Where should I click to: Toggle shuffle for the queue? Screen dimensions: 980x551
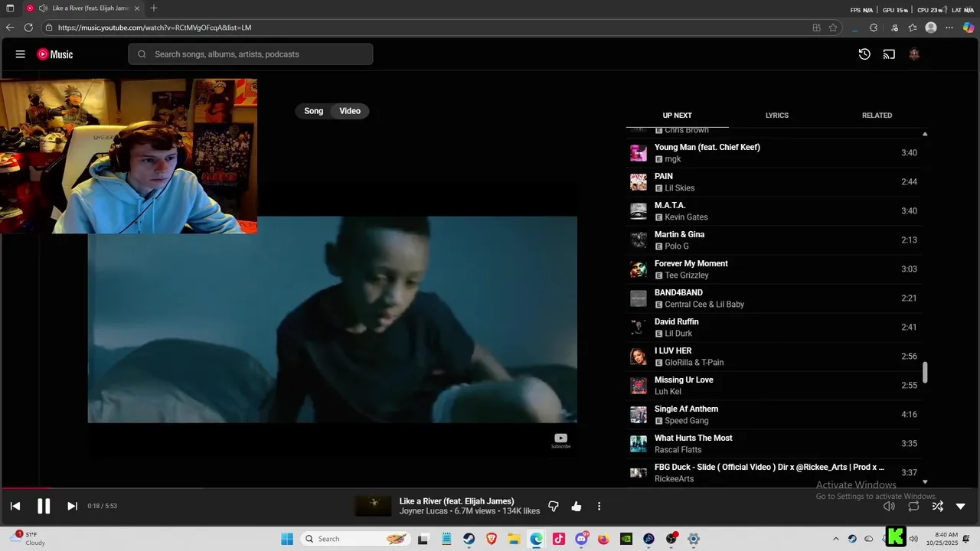pos(937,506)
